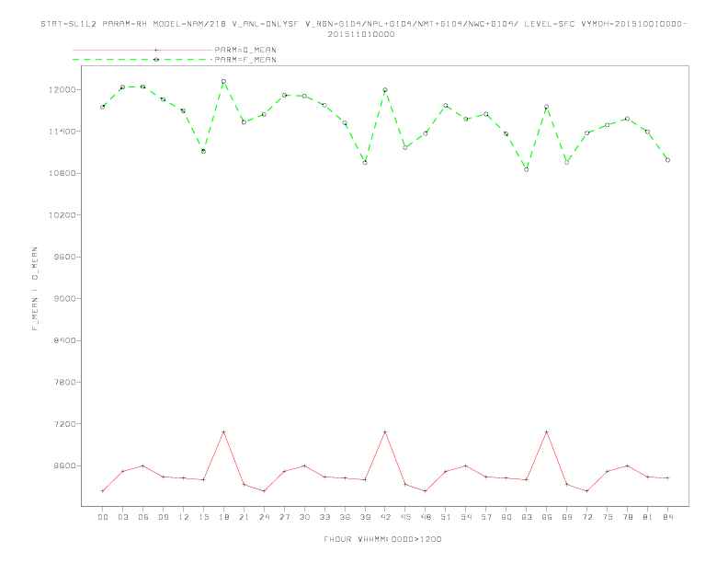Click the 84 forecast hour x-axis label
The width and height of the screenshot is (728, 563).
tap(667, 517)
